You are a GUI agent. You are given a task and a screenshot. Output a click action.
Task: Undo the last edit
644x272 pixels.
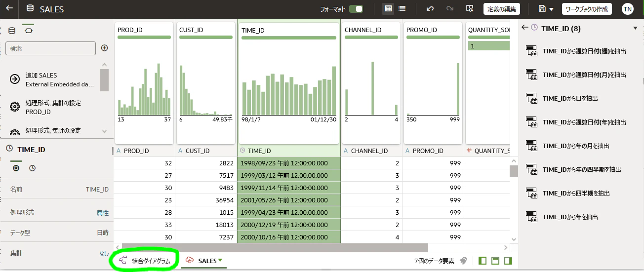point(430,9)
